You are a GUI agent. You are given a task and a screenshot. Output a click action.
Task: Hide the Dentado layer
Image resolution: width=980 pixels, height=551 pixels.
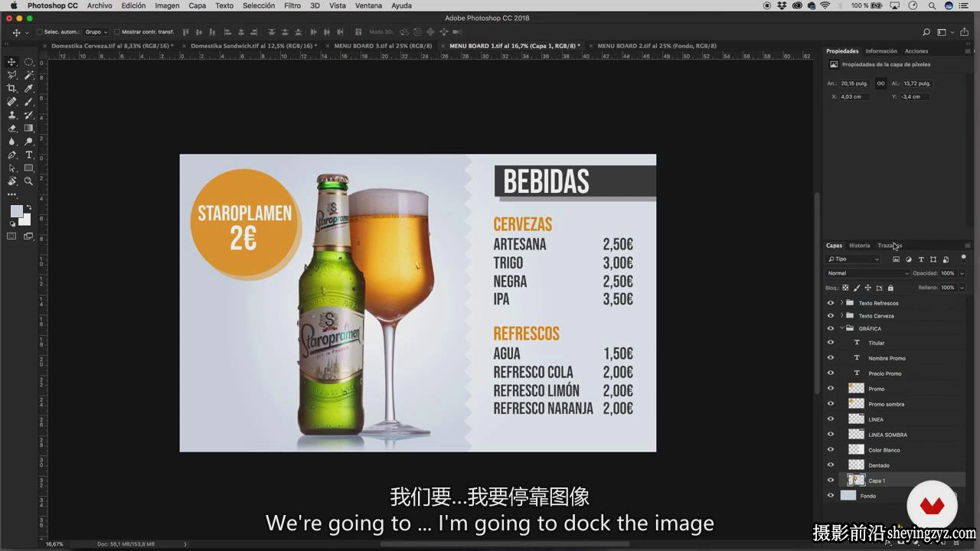click(x=831, y=465)
